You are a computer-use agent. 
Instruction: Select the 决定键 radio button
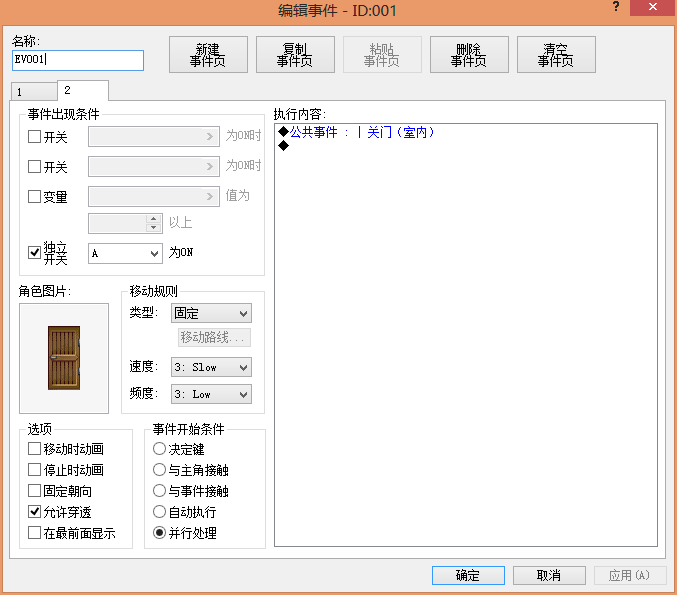click(159, 449)
